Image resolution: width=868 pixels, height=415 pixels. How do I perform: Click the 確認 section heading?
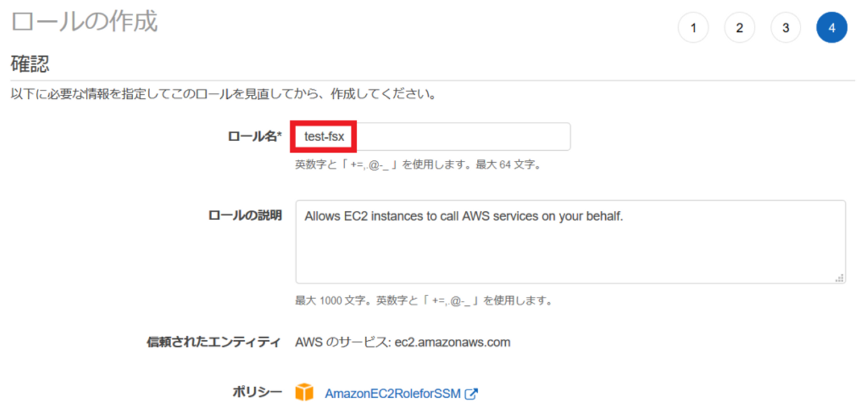tap(30, 64)
